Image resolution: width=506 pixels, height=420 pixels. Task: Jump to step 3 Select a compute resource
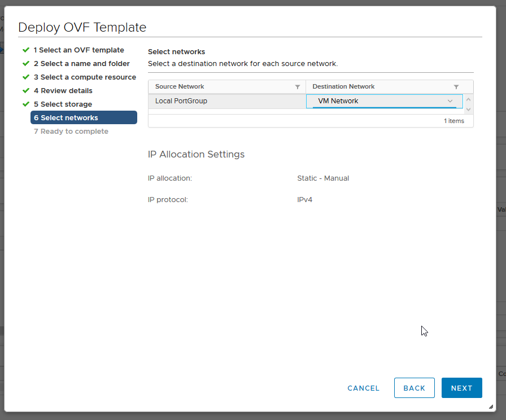coord(85,77)
